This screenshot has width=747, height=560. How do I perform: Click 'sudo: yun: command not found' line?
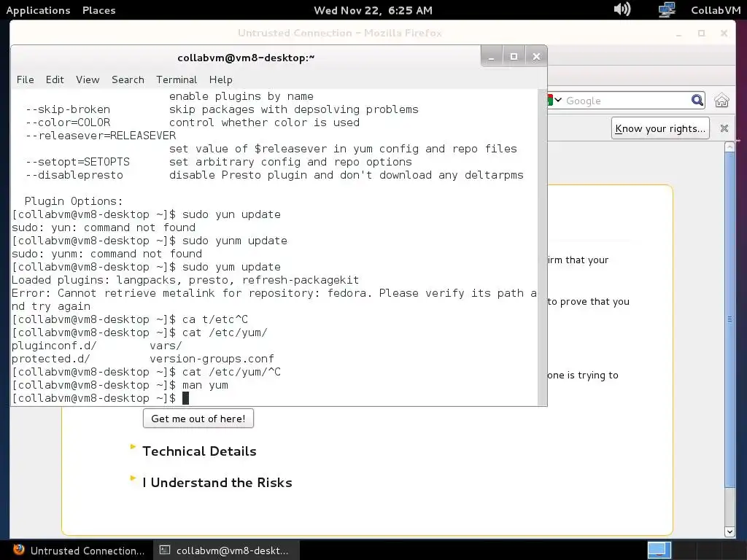pos(104,227)
